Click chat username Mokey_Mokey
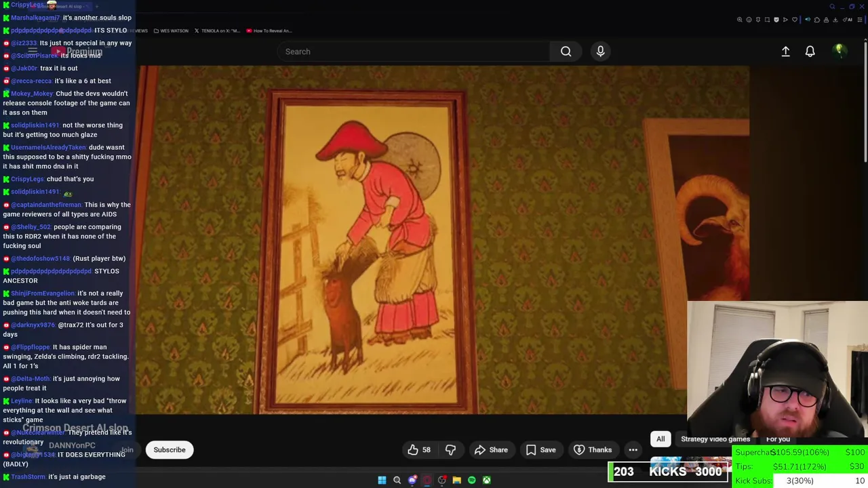Viewport: 868px width, 488px height. pos(32,94)
